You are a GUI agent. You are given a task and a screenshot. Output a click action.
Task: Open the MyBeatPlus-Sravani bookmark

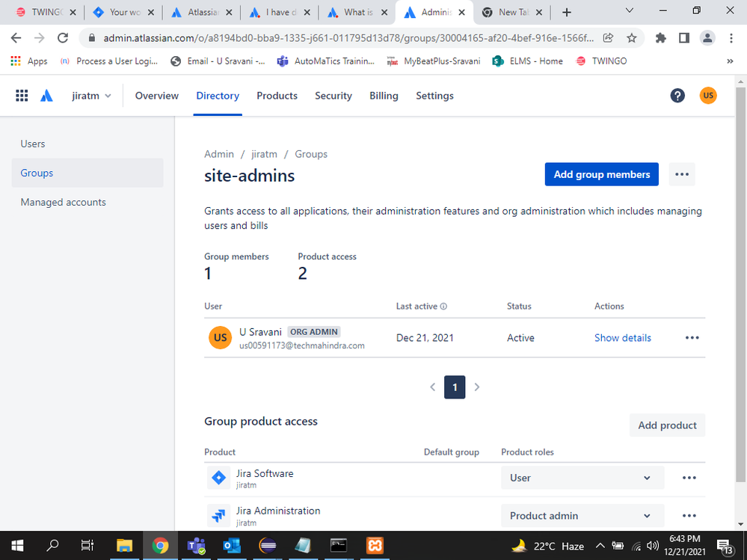pos(434,61)
